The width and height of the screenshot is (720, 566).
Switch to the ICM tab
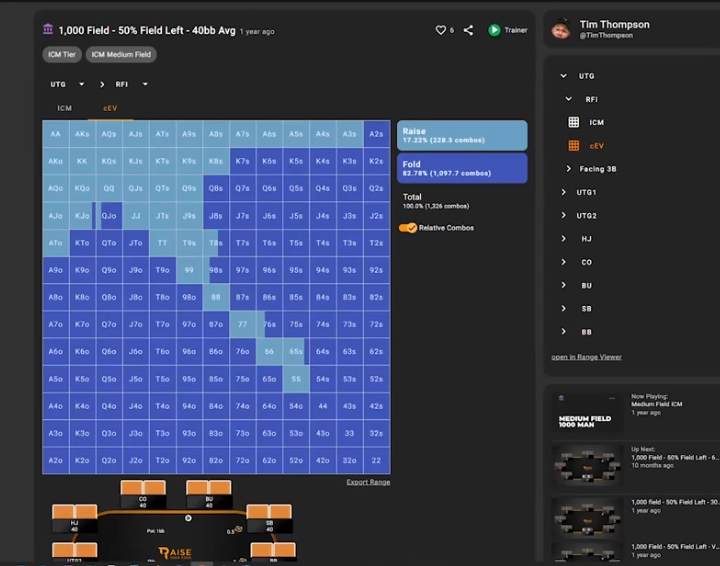tap(64, 108)
